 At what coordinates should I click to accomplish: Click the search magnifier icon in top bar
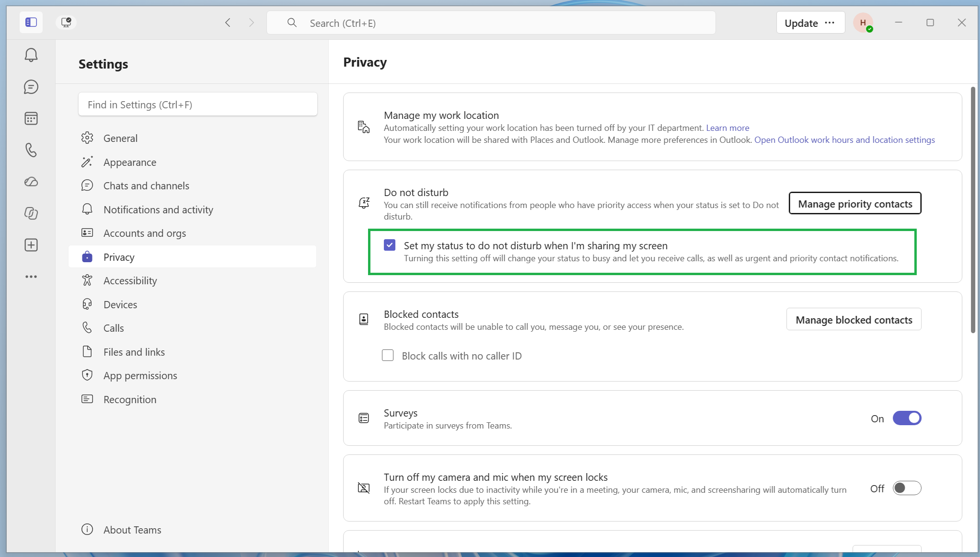[291, 23]
